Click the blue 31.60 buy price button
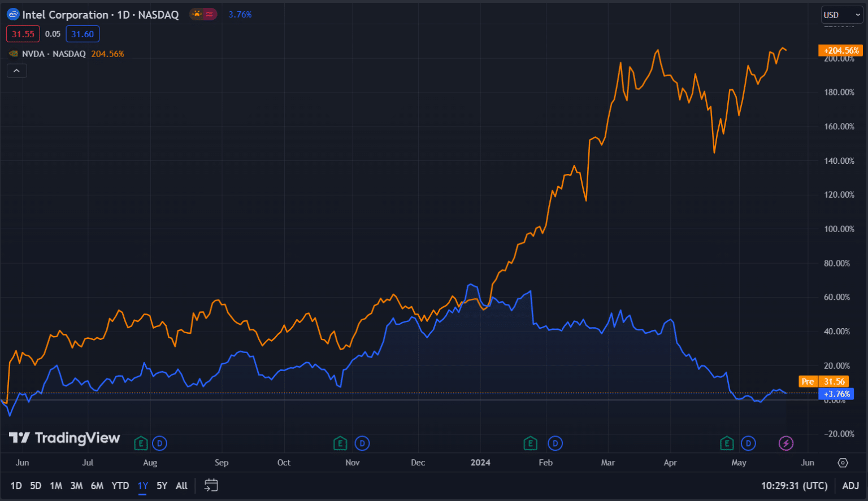Screen dimensions: 868x501 [83, 34]
